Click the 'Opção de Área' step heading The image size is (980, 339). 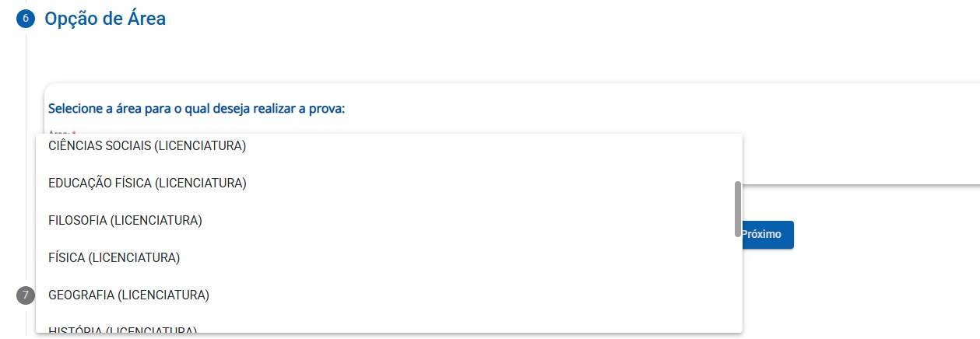(x=105, y=19)
